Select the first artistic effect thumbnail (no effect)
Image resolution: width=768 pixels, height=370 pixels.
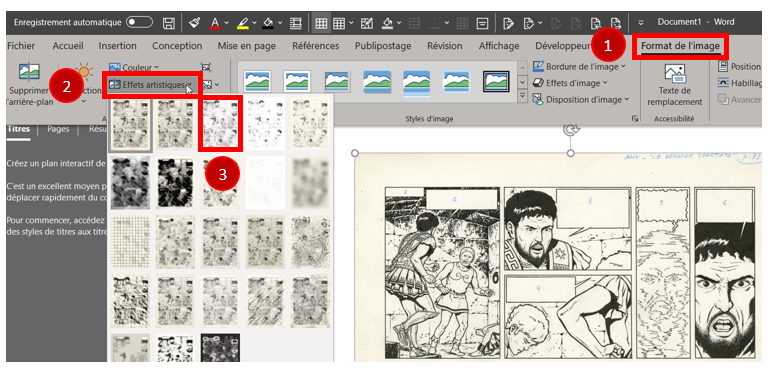130,123
